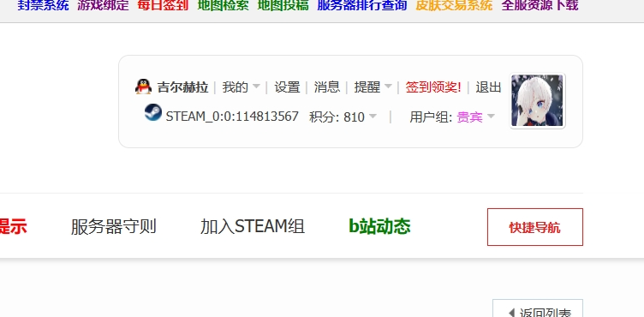The height and width of the screenshot is (317, 644).
Task: Click the 快捷导航 button
Action: click(534, 227)
